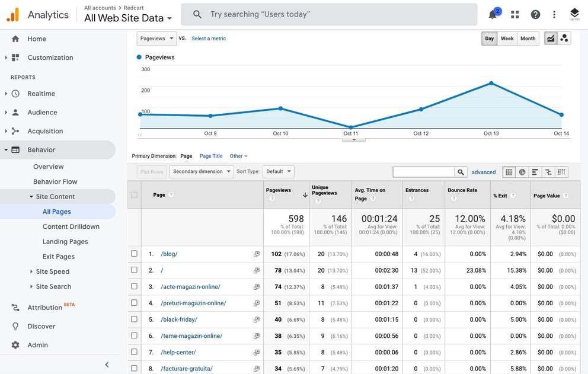Switch to line chart view icon

[x=551, y=39]
